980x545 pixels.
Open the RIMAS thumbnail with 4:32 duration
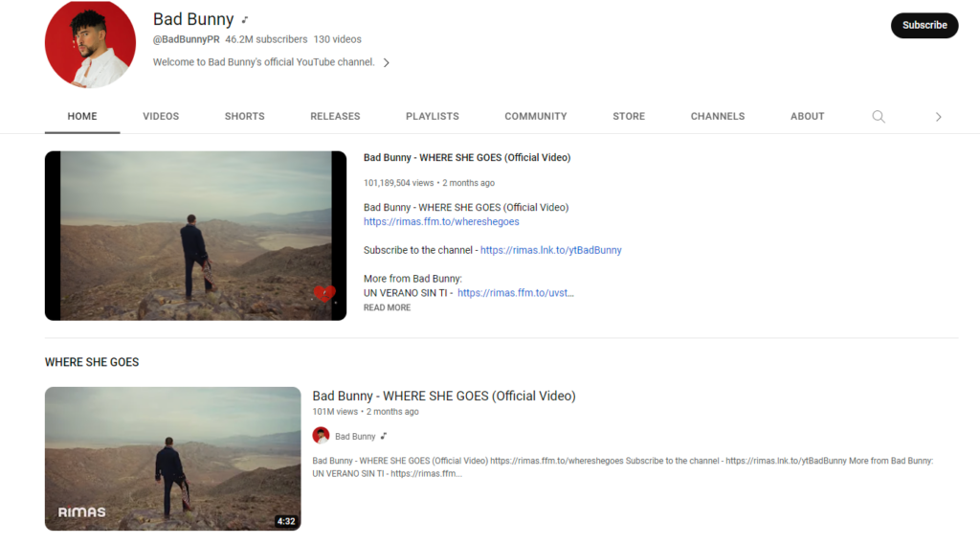click(x=172, y=459)
